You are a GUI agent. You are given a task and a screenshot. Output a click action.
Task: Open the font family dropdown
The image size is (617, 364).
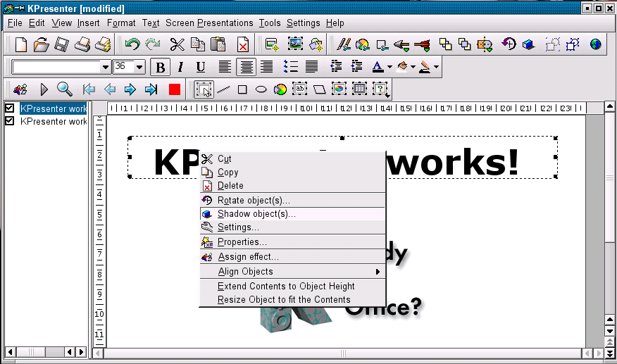tap(105, 68)
